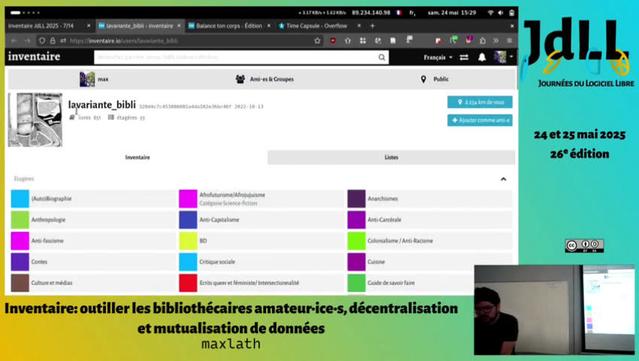Click the home icon in the browser toolbar
639x361 pixels.
click(348, 40)
